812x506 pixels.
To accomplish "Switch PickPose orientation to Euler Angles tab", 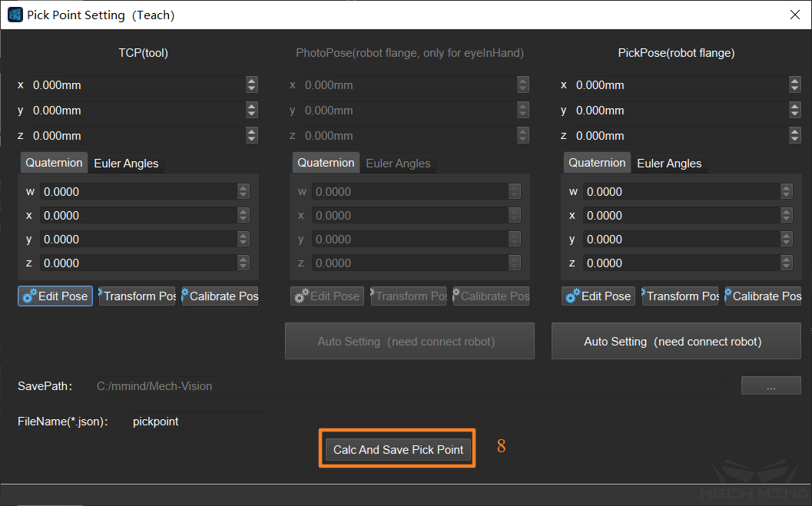I will (x=669, y=164).
